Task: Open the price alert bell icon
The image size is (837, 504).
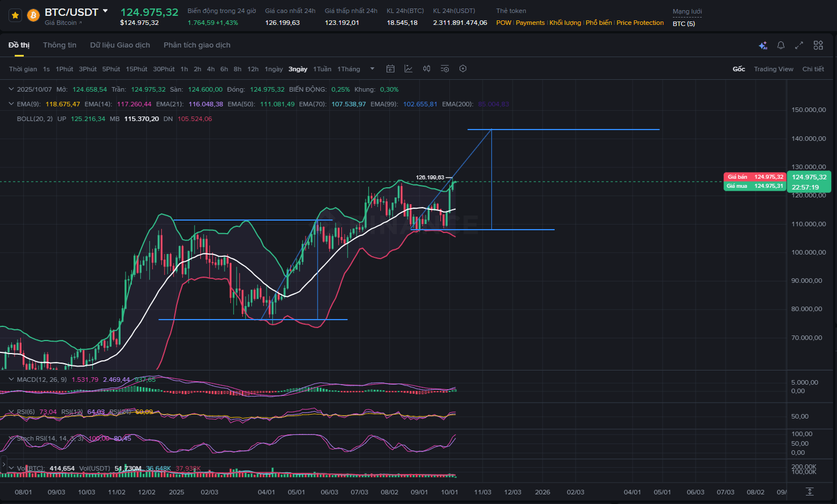Action: tap(781, 45)
